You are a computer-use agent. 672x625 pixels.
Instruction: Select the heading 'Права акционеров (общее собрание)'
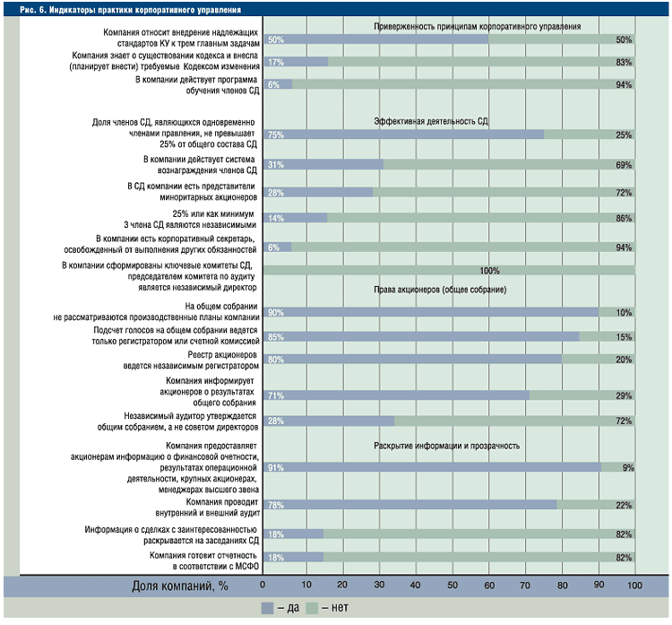(440, 290)
